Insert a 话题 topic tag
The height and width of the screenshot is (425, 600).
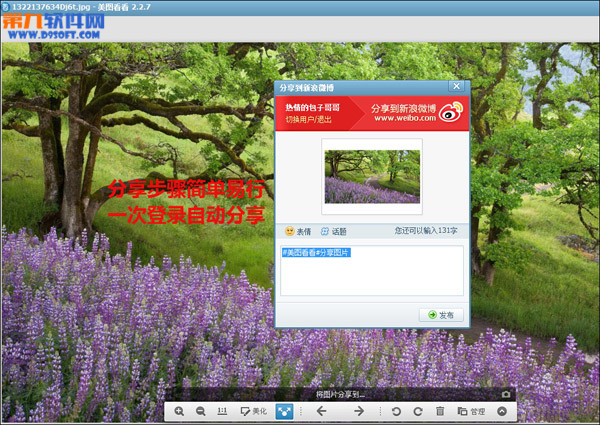tap(333, 231)
